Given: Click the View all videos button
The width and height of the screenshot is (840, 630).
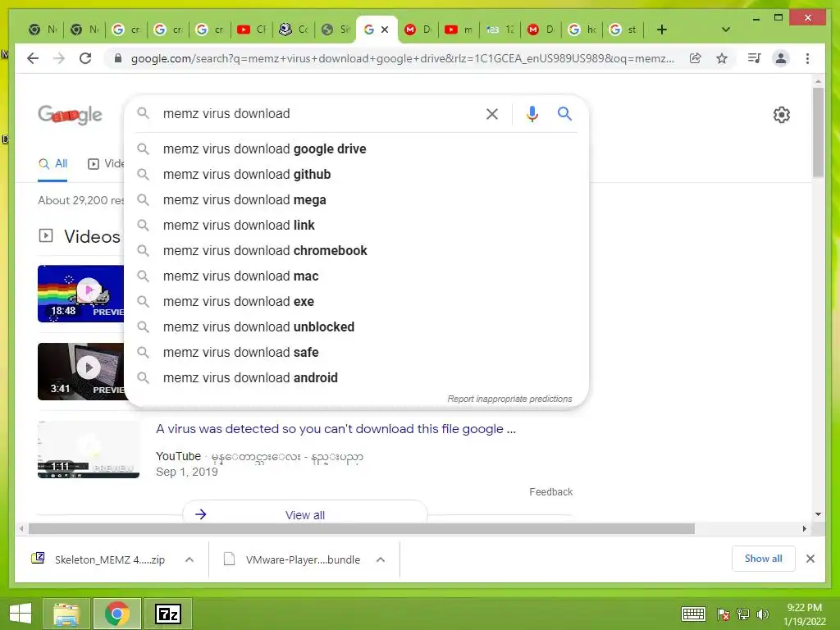Looking at the screenshot, I should [305, 515].
